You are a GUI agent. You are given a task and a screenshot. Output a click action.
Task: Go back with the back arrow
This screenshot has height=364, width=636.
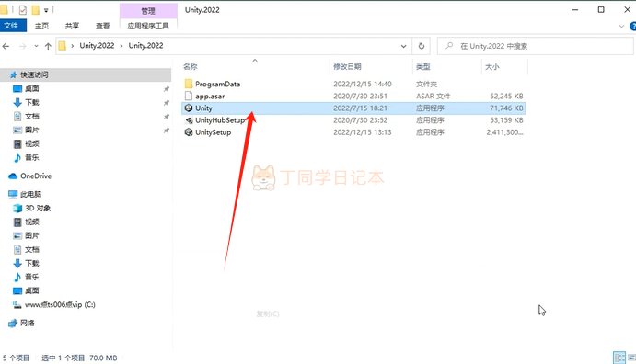click(x=6, y=46)
